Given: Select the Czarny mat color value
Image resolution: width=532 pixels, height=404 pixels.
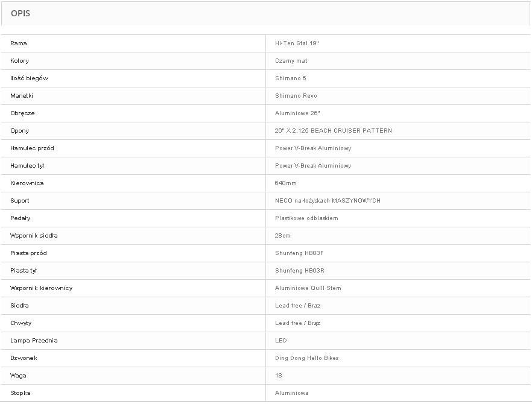Looking at the screenshot, I should pyautogui.click(x=291, y=61).
